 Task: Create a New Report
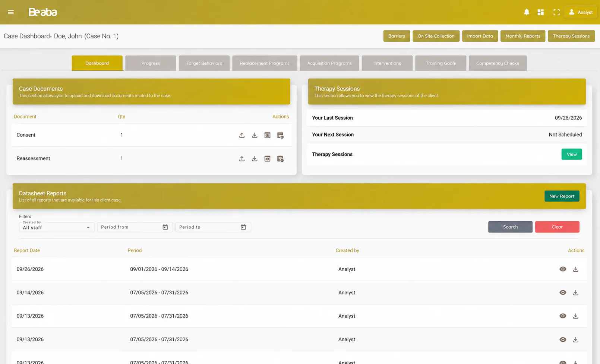562,196
